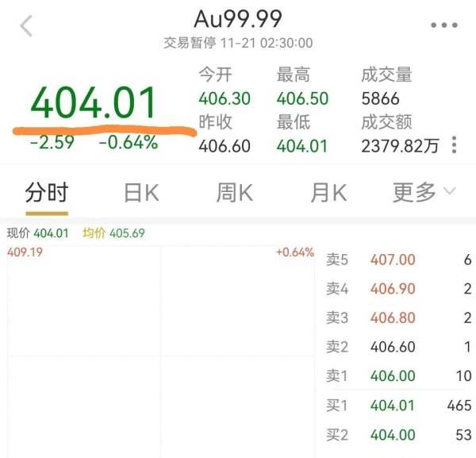Select the 卖5 order row at 407.00

(398, 260)
